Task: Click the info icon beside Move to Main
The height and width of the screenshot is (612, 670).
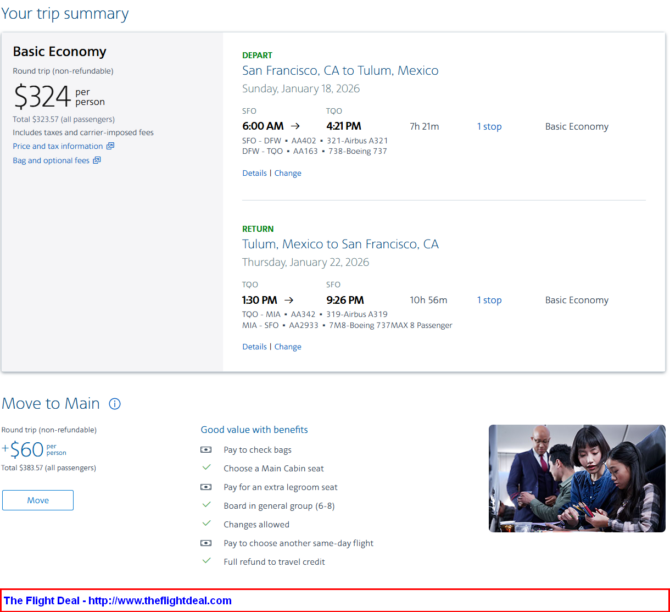Action: 114,404
